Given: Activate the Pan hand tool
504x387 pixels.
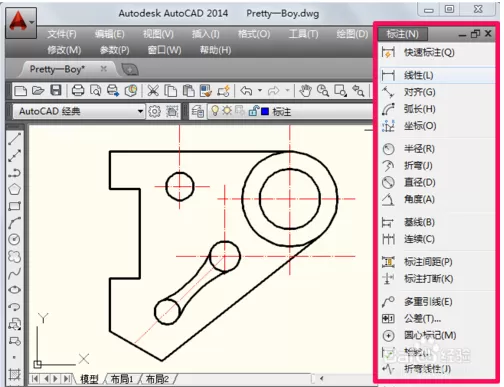Looking at the screenshot, I should 305,91.
